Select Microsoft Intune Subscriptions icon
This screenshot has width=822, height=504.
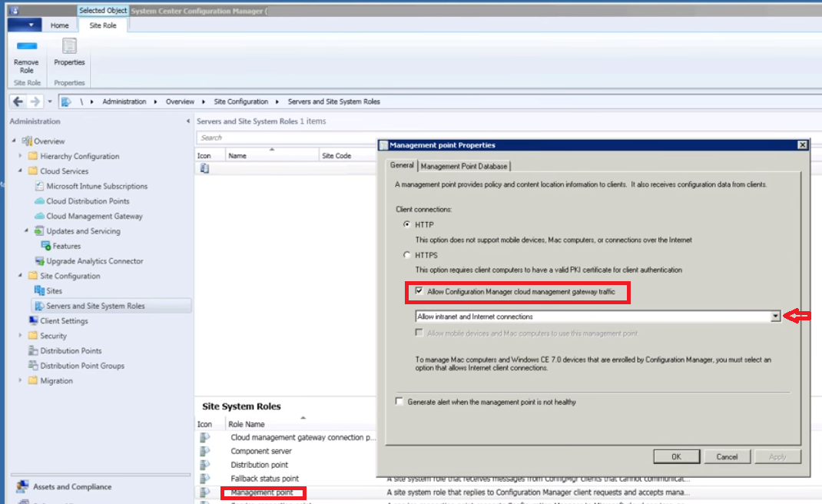[39, 186]
